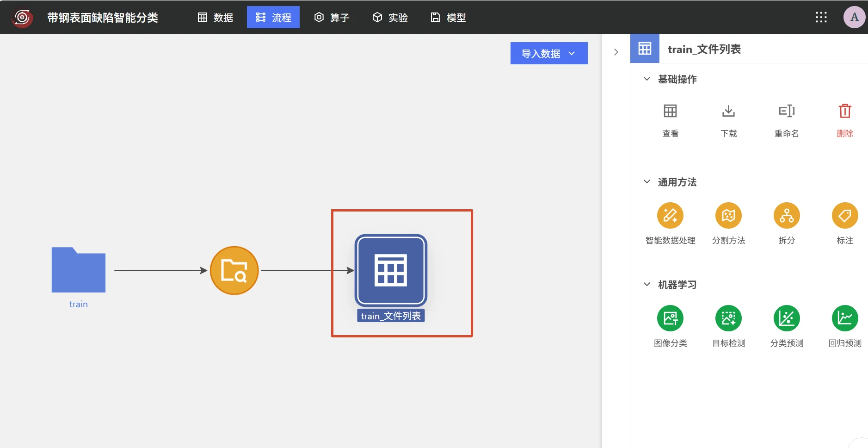Open the apps grid menu
This screenshot has width=868, height=448.
[821, 18]
